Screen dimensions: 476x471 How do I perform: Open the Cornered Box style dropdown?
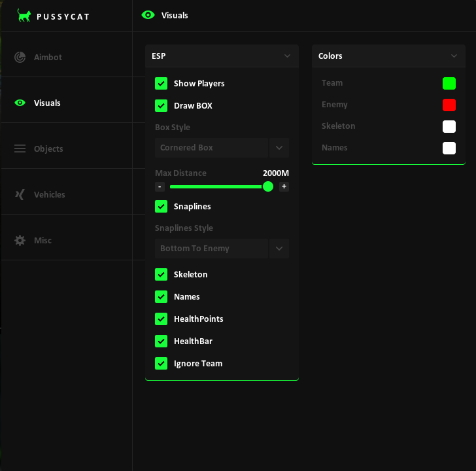(x=222, y=148)
